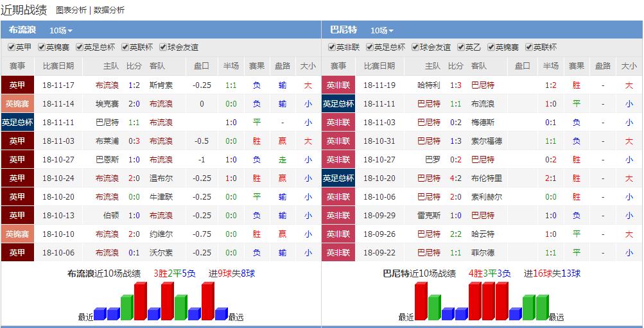Click the 英锦赛 badge on the 18-10-10 row
Viewport: 644px width, 328px height.
(17, 234)
